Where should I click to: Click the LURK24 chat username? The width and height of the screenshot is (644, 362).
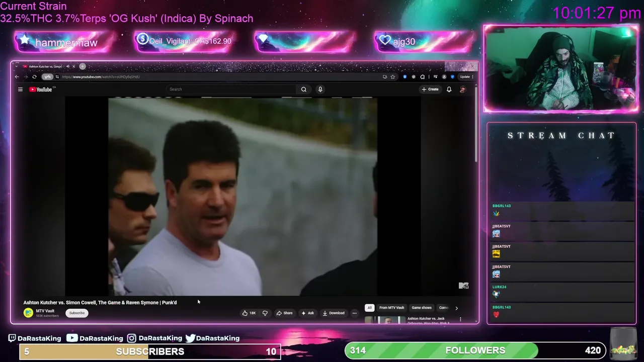(x=499, y=287)
